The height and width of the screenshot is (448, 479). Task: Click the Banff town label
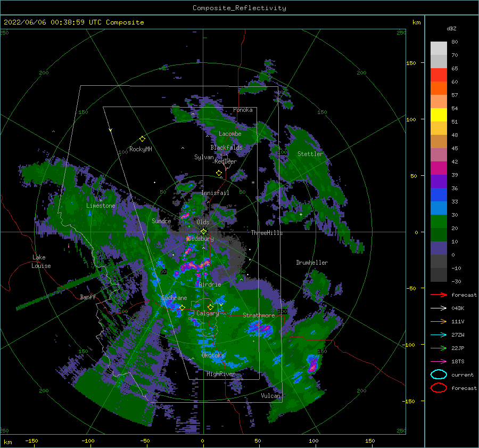click(x=88, y=297)
